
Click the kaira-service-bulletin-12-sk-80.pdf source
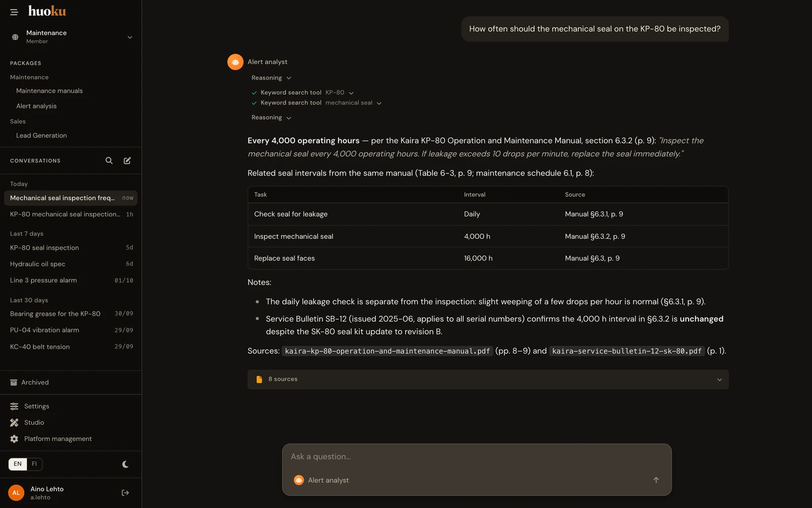627,351
